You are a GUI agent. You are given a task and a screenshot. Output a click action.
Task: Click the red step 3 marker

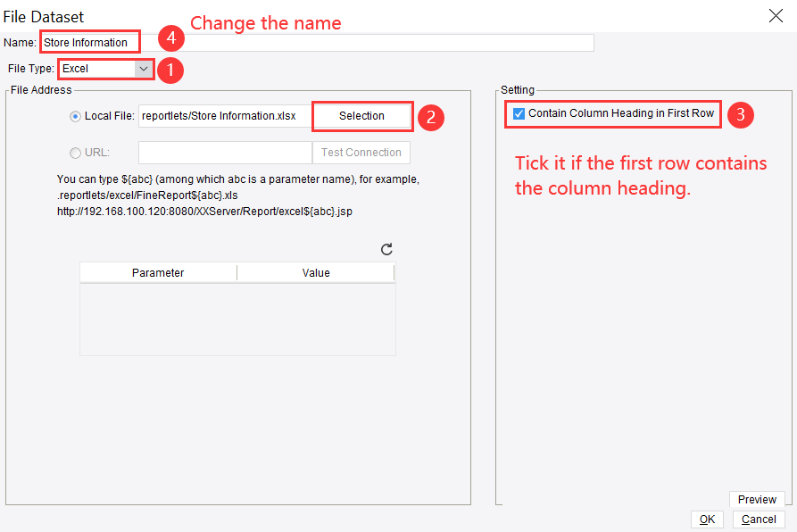tap(740, 114)
